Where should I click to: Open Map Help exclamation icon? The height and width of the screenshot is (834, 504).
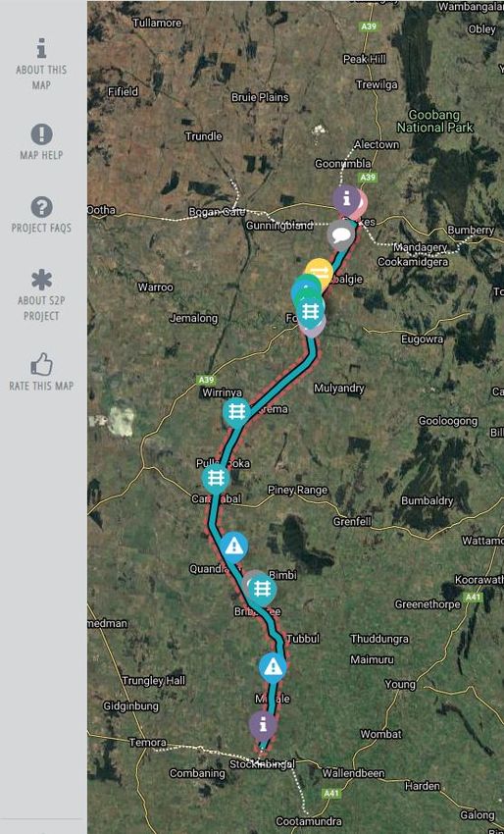point(41,134)
